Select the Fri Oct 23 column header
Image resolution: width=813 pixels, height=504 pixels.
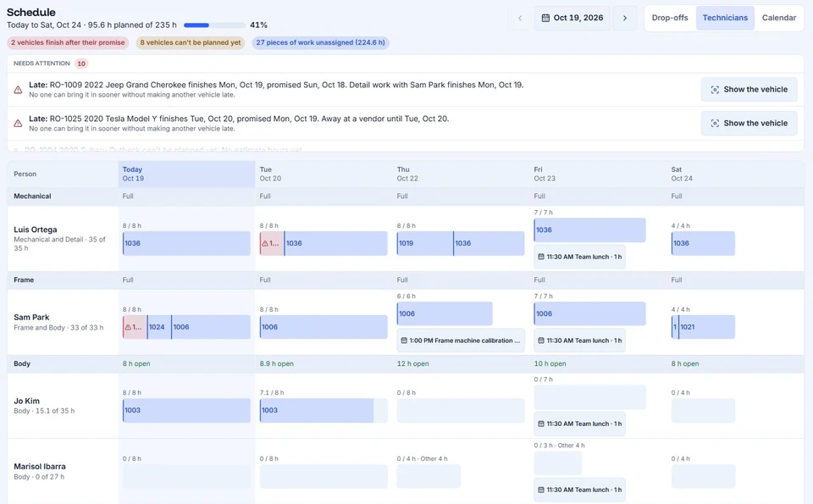pos(599,174)
